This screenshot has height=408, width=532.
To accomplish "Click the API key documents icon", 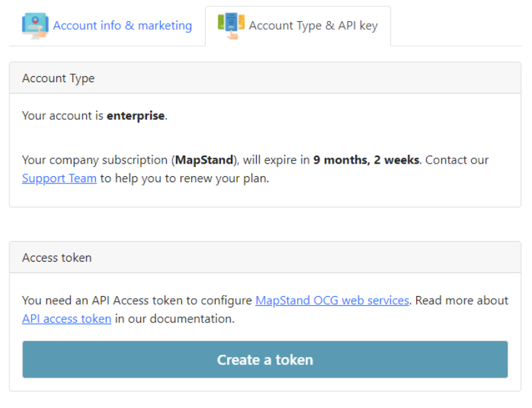I will pyautogui.click(x=231, y=26).
